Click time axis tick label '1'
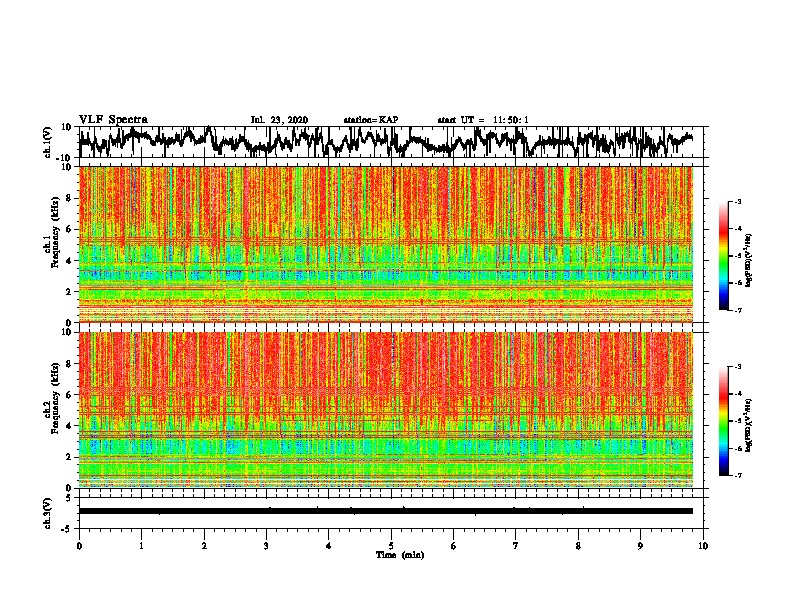This screenshot has width=792, height=612. point(141,546)
